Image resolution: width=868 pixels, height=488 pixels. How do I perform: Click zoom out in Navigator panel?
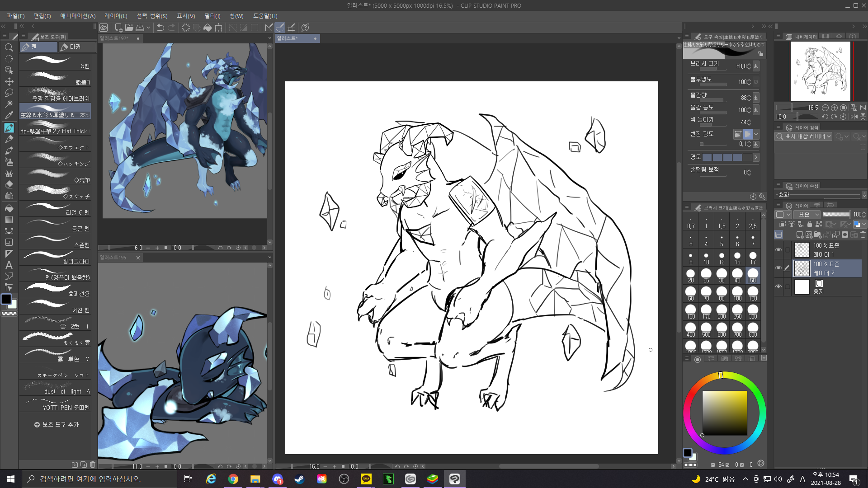pyautogui.click(x=825, y=108)
